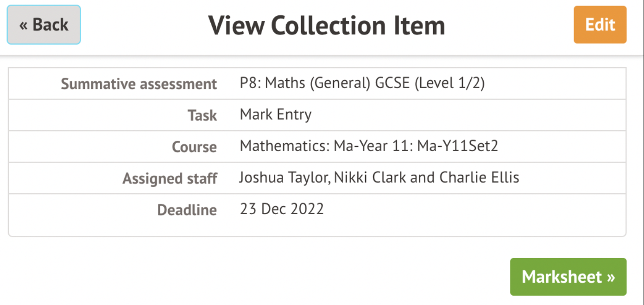Click staff member Charlie Ellis

click(x=479, y=178)
